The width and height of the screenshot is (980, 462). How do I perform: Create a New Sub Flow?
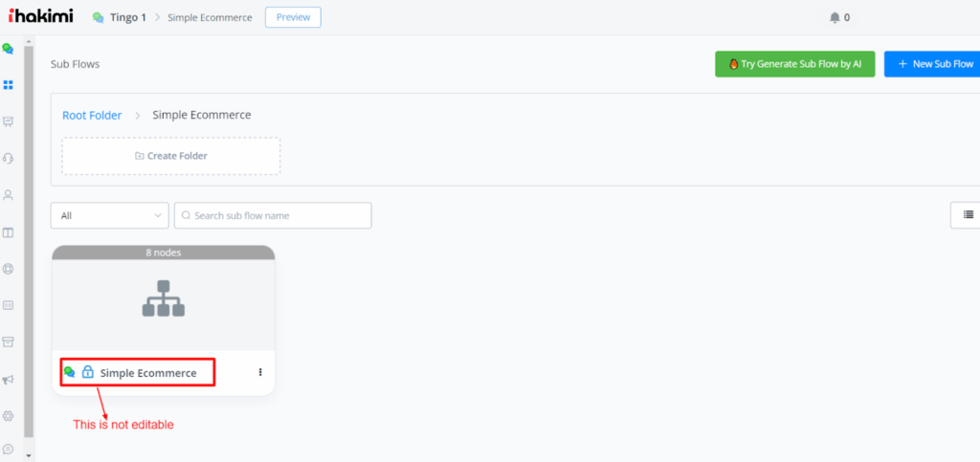(x=933, y=64)
